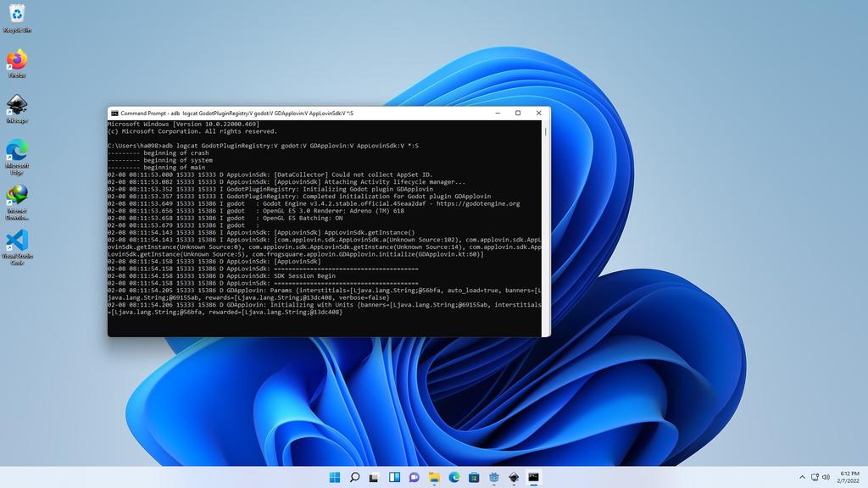Screen dimensions: 868x488
Task: Open the Windows Start menu
Action: (334, 477)
